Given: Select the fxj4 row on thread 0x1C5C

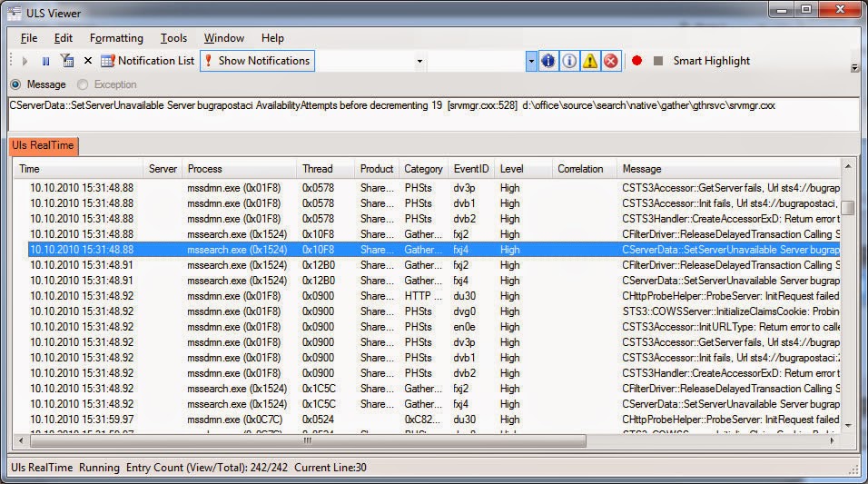Looking at the screenshot, I should click(x=434, y=404).
